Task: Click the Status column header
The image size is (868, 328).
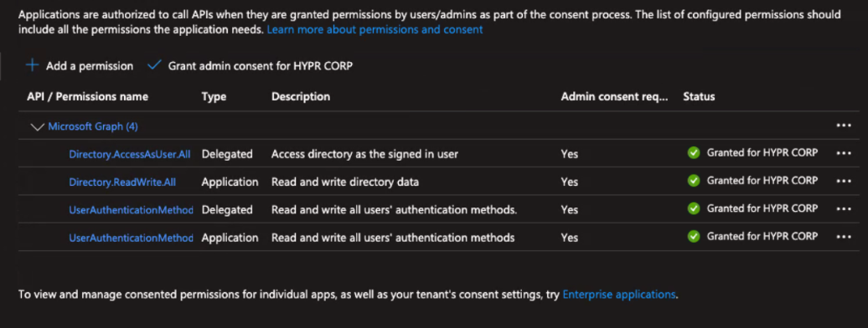Action: (x=699, y=97)
